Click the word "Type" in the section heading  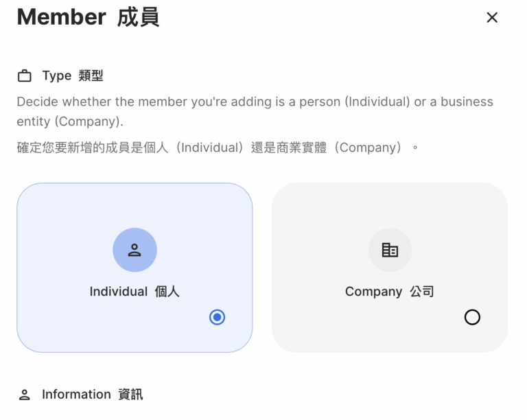[57, 75]
